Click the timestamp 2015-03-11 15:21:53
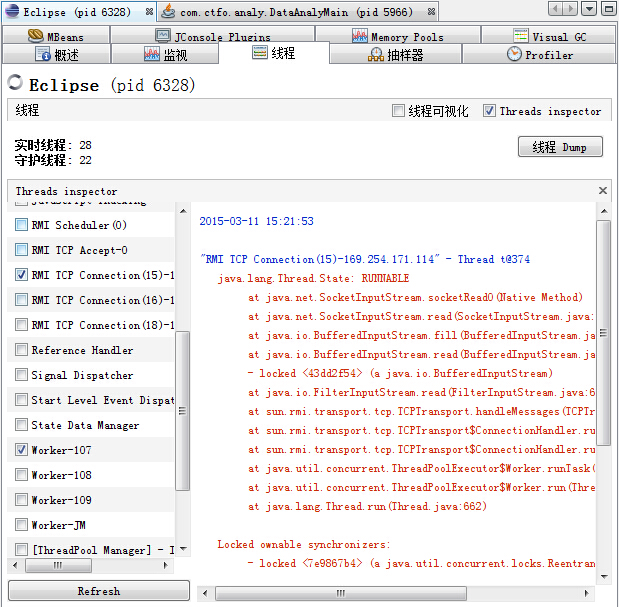The image size is (619, 607). [x=256, y=221]
